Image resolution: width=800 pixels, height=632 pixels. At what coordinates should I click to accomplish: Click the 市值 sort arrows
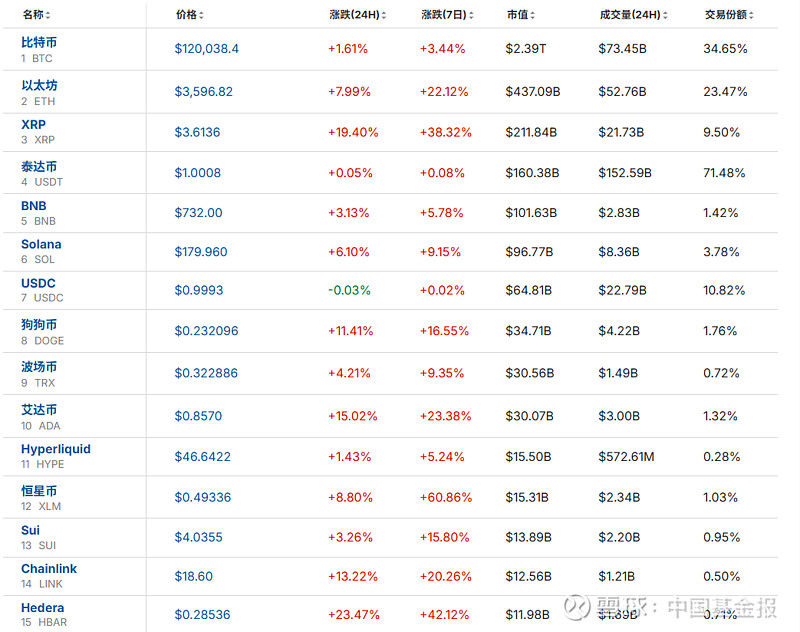(535, 16)
